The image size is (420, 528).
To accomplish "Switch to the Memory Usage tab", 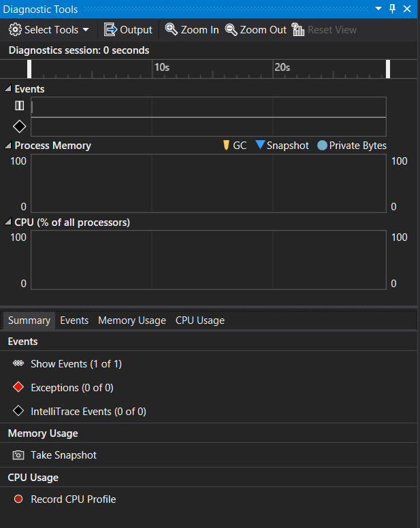I will point(132,320).
